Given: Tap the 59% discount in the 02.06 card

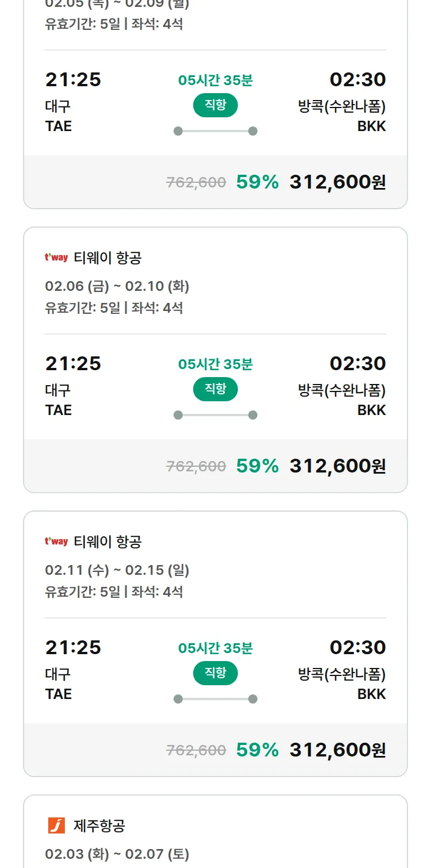Looking at the screenshot, I should [257, 466].
